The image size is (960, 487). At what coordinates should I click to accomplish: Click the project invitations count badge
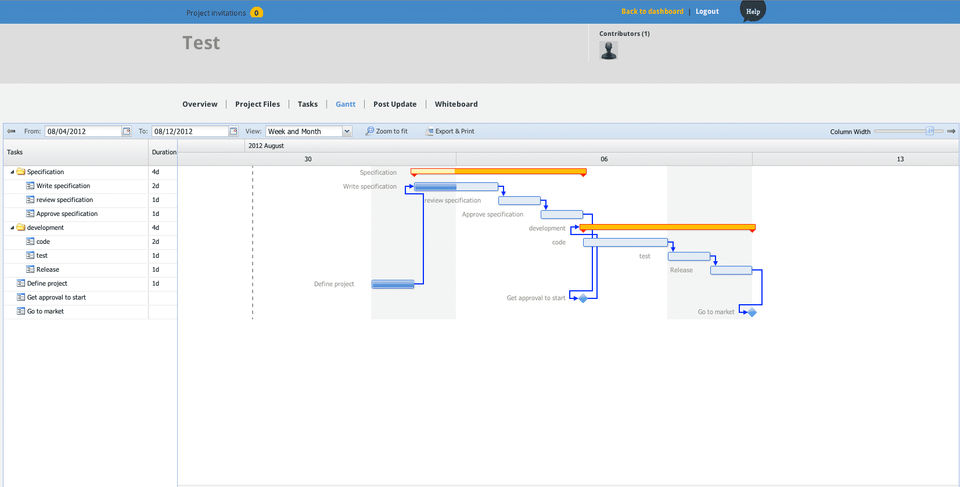(257, 12)
